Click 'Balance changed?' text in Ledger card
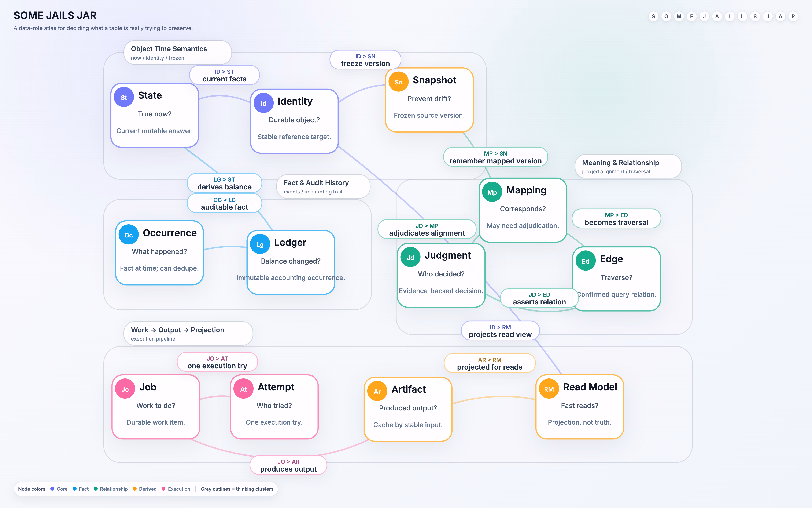 [x=291, y=261]
